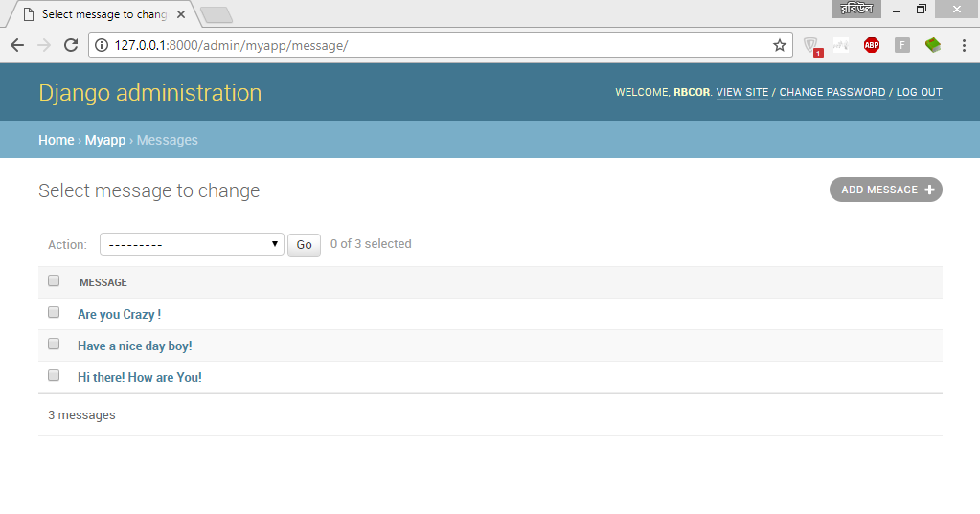Tick the checkbox for 'Are you Crazy !'

(54, 313)
